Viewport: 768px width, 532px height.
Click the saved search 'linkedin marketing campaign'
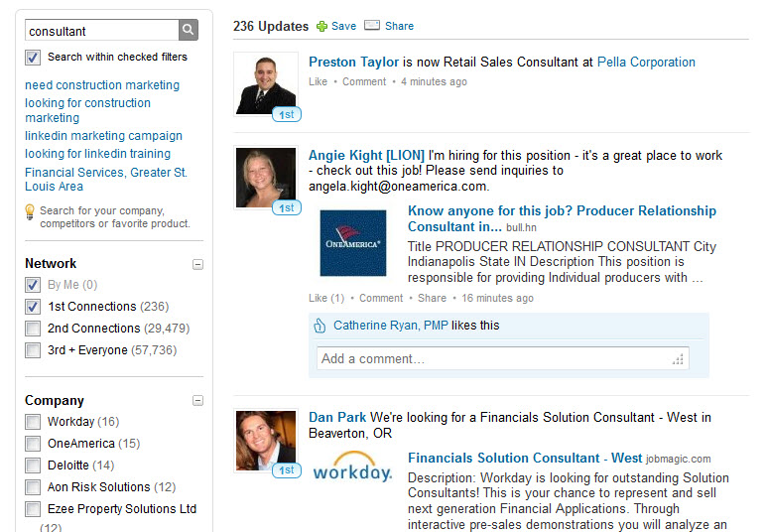(x=103, y=136)
